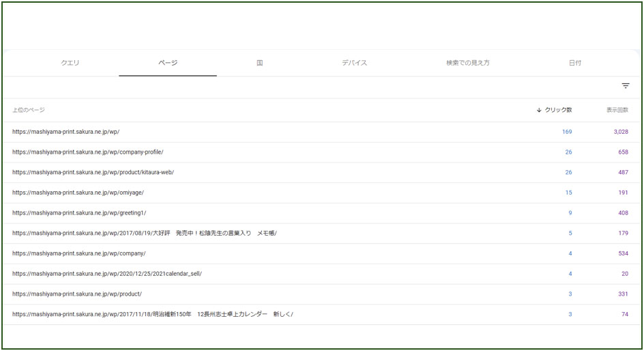Open the company-profile page row
This screenshot has height=351, width=644.
pyautogui.click(x=87, y=152)
